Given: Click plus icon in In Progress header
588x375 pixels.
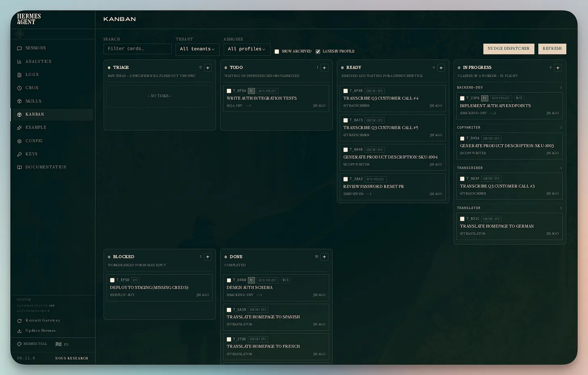Looking at the screenshot, I should pyautogui.click(x=558, y=68).
